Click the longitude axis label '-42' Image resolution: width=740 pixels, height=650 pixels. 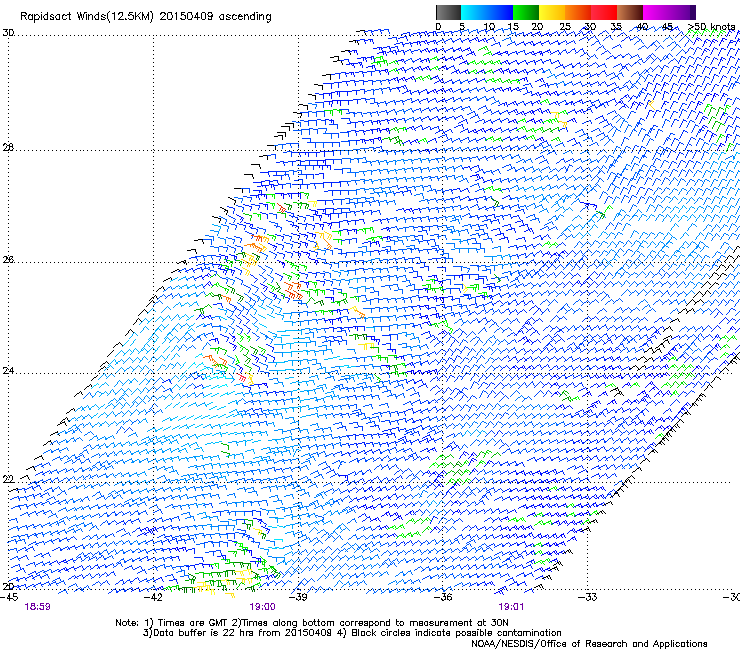153,597
